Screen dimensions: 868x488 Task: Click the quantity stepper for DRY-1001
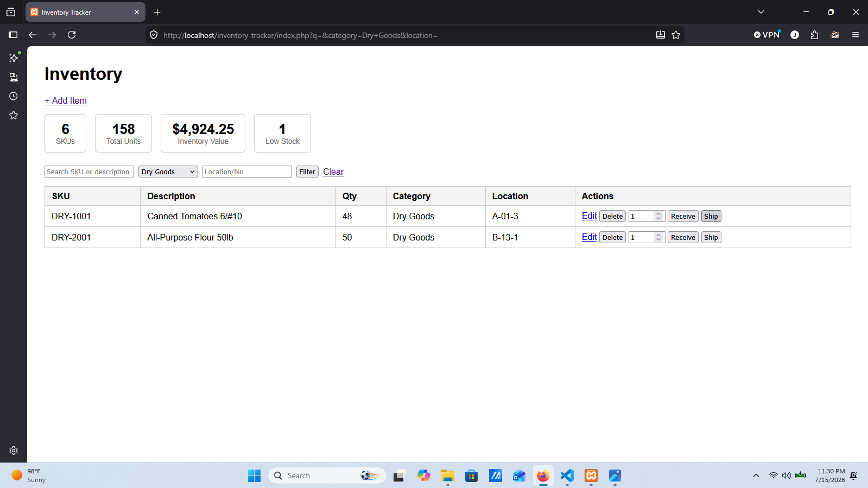[x=658, y=216]
